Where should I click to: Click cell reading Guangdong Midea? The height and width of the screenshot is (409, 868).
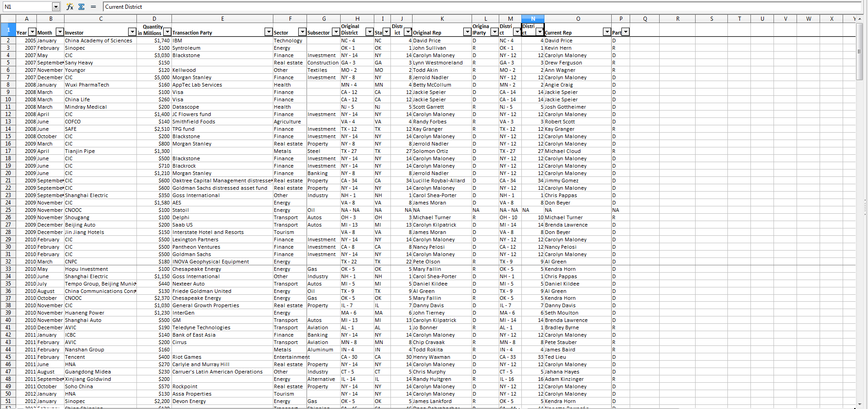tap(100, 372)
